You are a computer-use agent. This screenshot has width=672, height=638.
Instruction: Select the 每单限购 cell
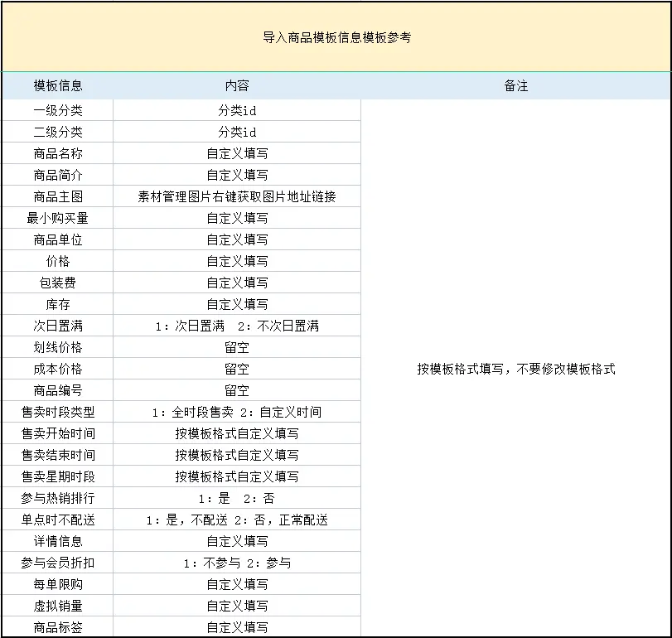58,584
